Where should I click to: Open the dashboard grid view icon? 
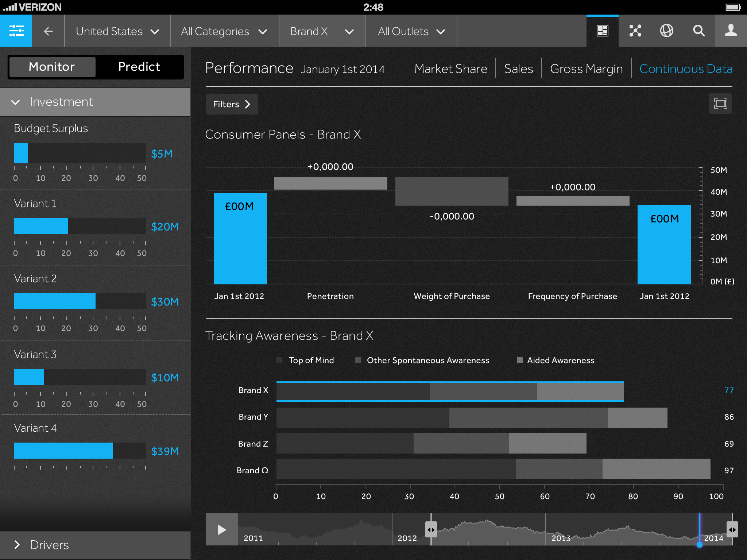coord(602,31)
